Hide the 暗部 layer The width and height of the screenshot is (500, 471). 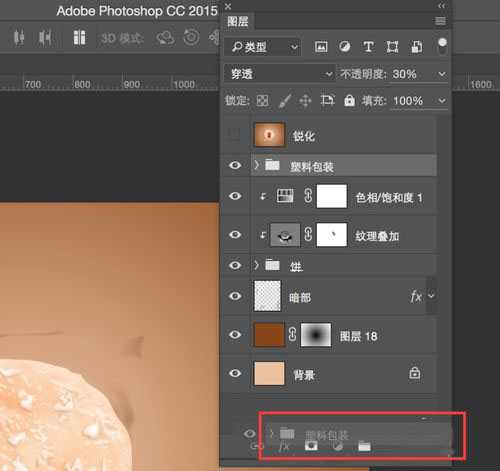point(235,296)
